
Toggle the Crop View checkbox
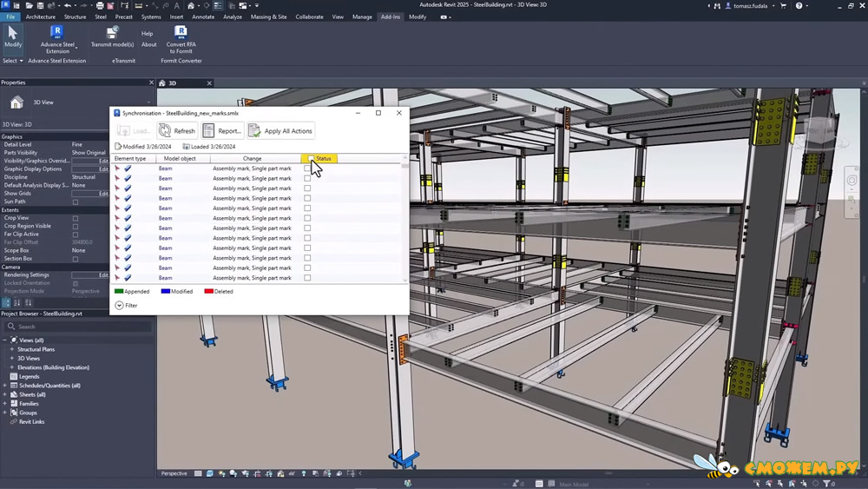click(76, 218)
